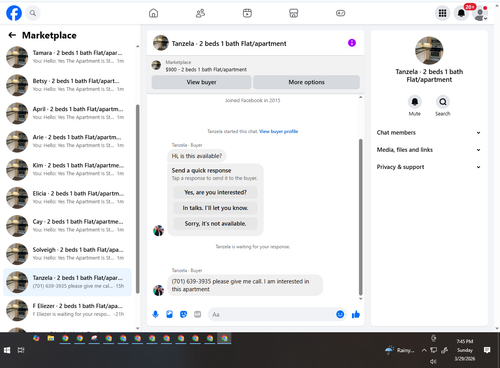Open the account profile avatar menu
Image resolution: width=500 pixels, height=368 pixels.
(480, 13)
